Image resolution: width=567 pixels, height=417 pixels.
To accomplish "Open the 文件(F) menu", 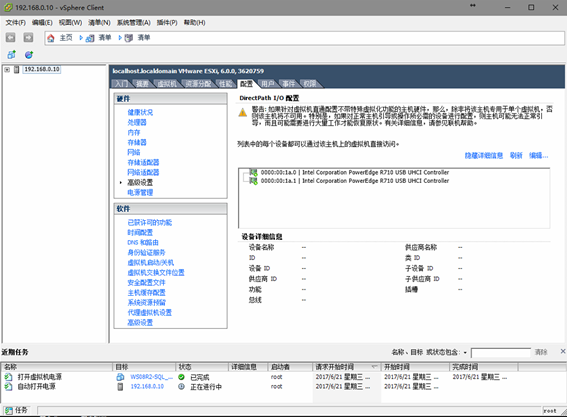I will point(15,22).
